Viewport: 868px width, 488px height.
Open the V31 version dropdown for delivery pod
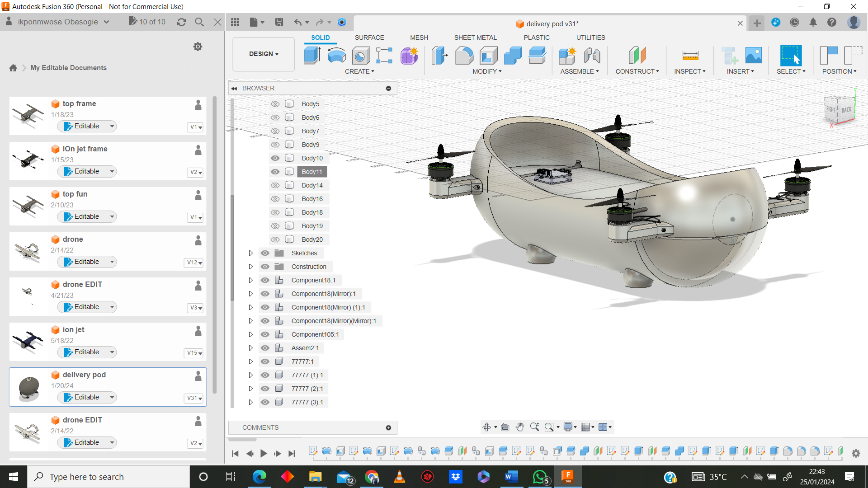point(195,398)
